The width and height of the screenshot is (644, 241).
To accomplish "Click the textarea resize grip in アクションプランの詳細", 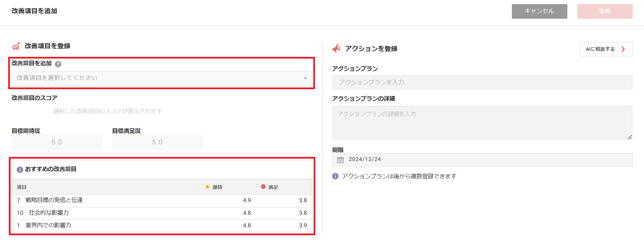I will coord(630,137).
